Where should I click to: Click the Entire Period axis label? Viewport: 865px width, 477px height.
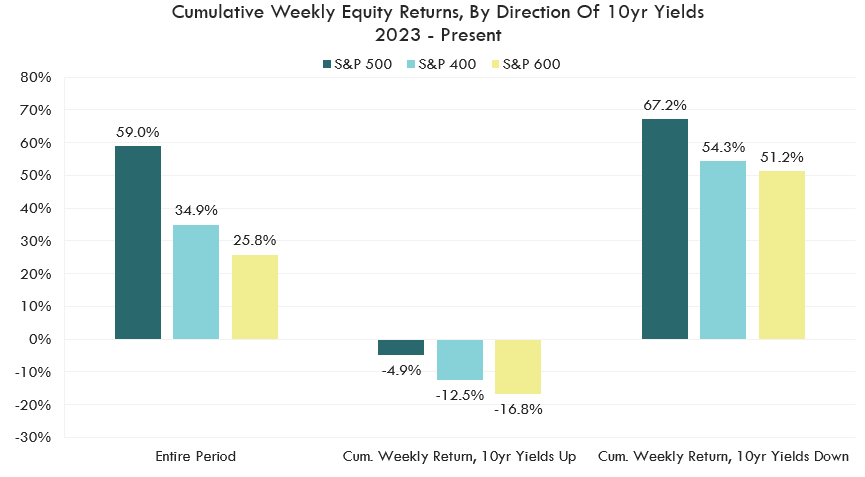(196, 457)
